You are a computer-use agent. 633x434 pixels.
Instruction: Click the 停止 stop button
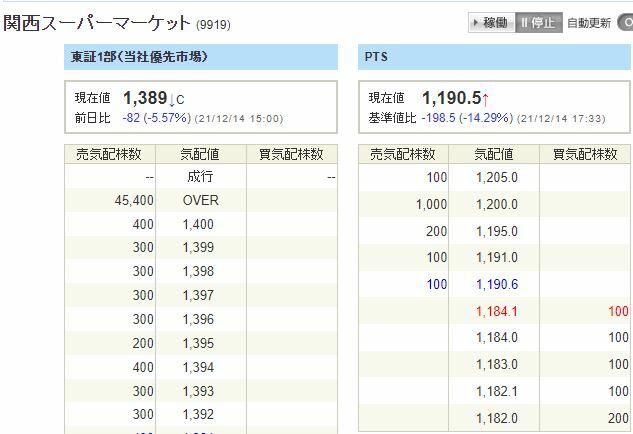coord(539,23)
